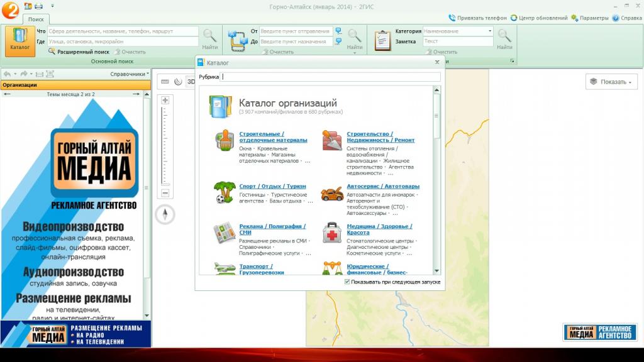Image resolution: width=644 pixels, height=362 pixels.
Task: Uncheck Показывать при следующем запуске checkbox
Action: click(x=347, y=282)
